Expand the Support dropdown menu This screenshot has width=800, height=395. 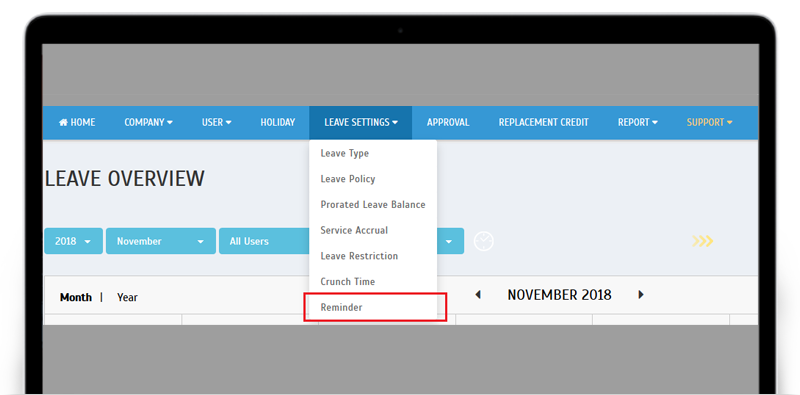(710, 122)
